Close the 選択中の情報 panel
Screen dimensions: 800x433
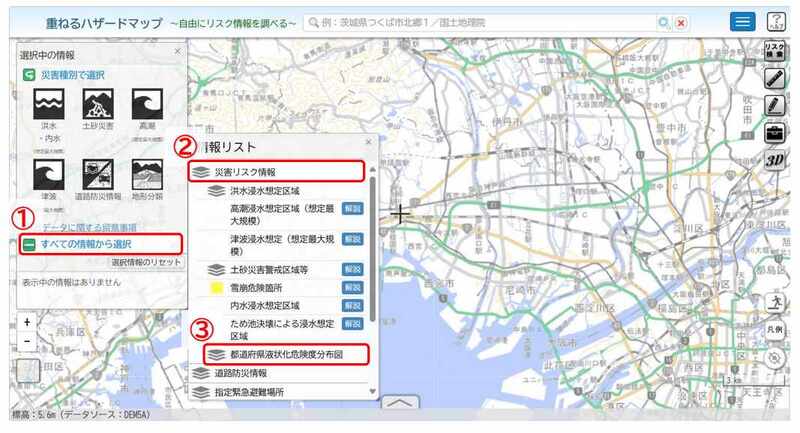(178, 52)
